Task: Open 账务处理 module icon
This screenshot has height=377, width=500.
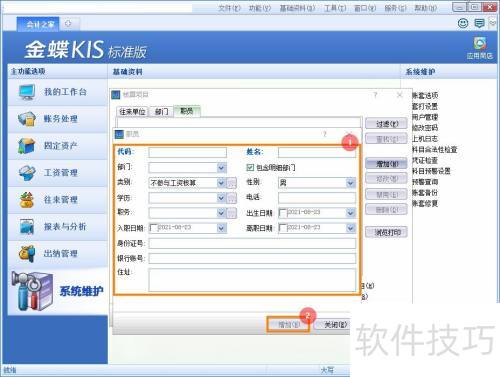Action: coord(27,119)
